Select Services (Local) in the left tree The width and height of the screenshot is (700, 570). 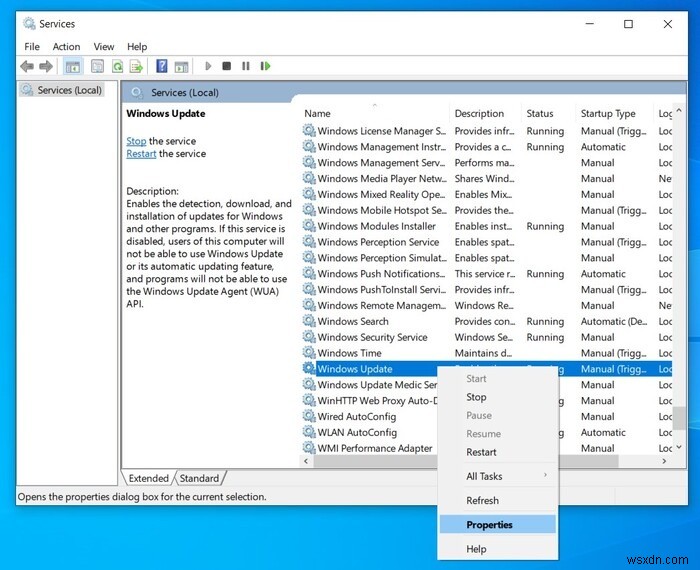[x=69, y=90]
